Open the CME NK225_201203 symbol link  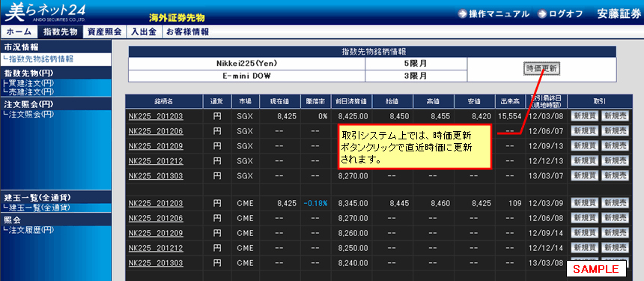click(156, 203)
